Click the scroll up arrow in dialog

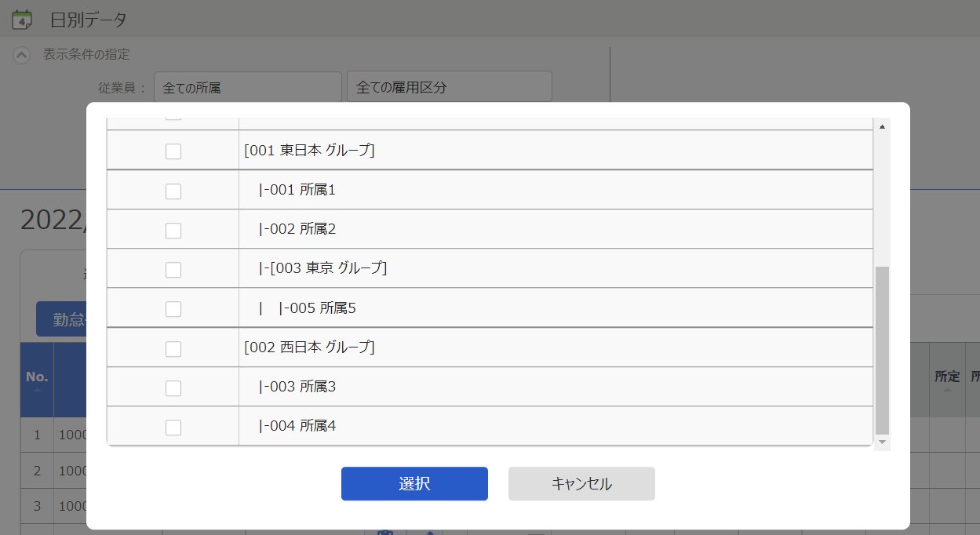tap(882, 126)
